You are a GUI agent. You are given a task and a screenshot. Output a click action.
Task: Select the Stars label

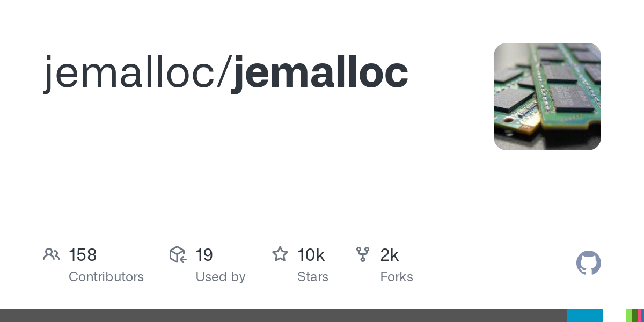tap(313, 277)
